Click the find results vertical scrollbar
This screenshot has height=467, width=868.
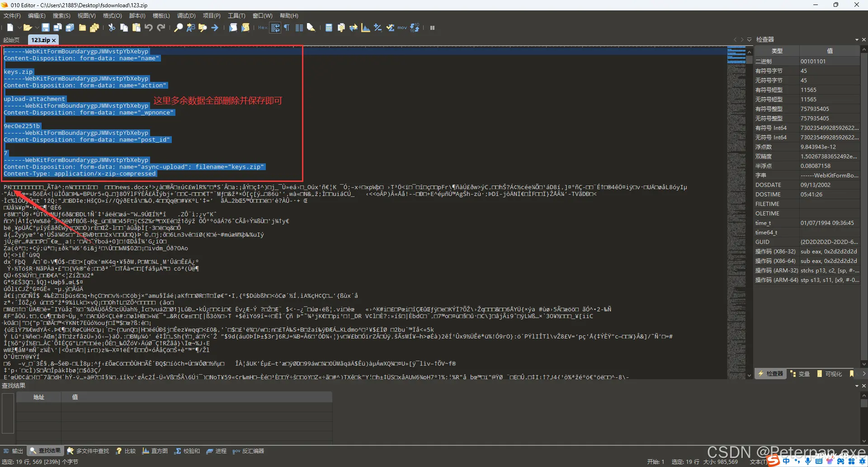point(863,418)
